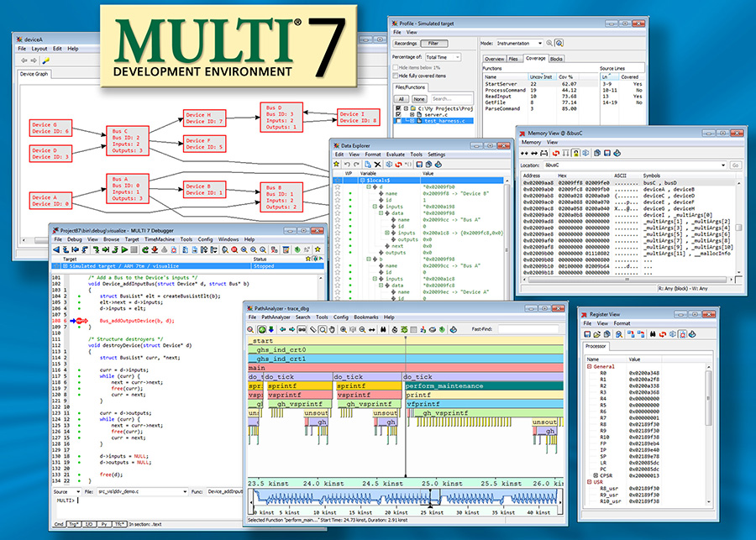Uncheck the server.c file checkbox
This screenshot has height=540, width=756.
coord(399,113)
